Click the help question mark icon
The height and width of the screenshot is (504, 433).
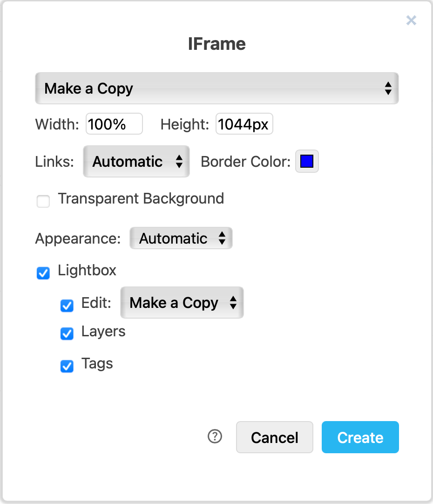215,437
